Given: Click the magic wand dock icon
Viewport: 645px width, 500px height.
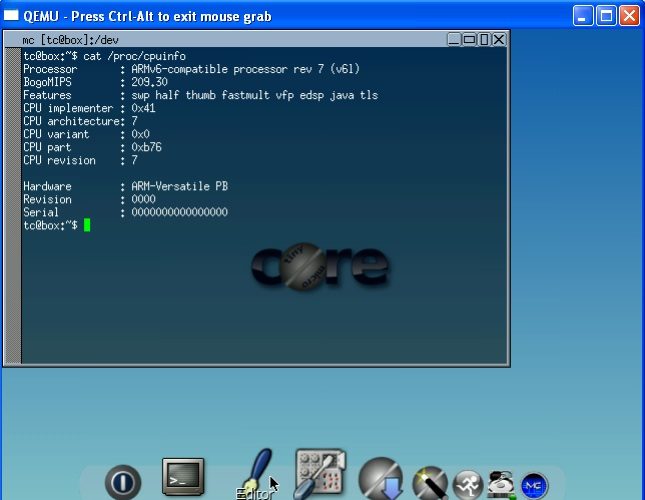Looking at the screenshot, I should pyautogui.click(x=430, y=483).
